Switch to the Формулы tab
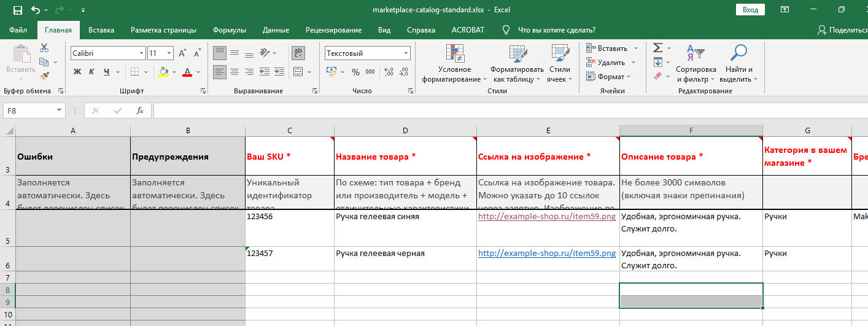Viewport: 868px width, 326px height. 229,29
